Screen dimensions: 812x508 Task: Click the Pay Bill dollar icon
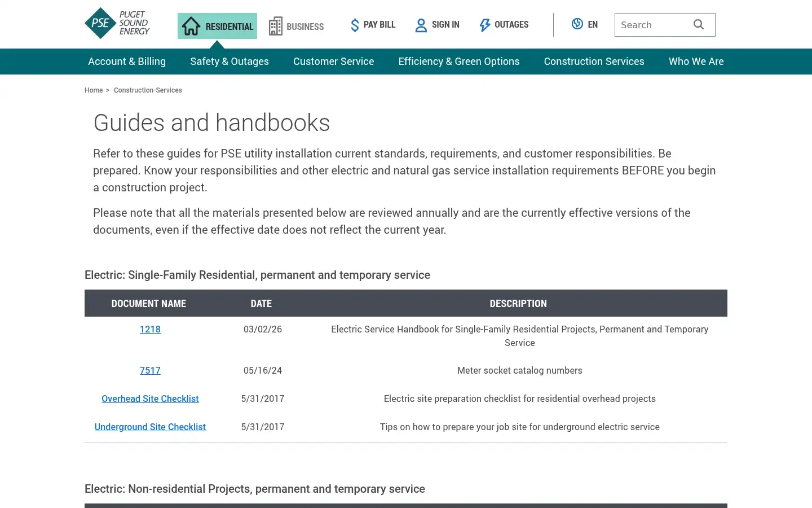pyautogui.click(x=355, y=25)
